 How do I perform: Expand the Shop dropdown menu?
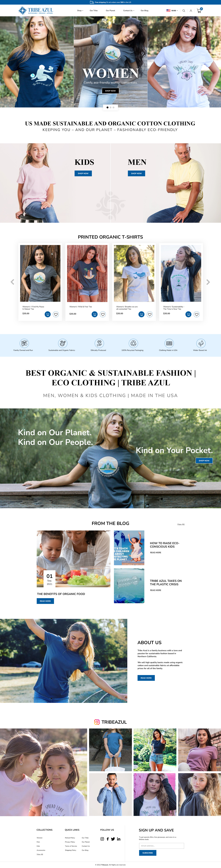coord(80,10)
